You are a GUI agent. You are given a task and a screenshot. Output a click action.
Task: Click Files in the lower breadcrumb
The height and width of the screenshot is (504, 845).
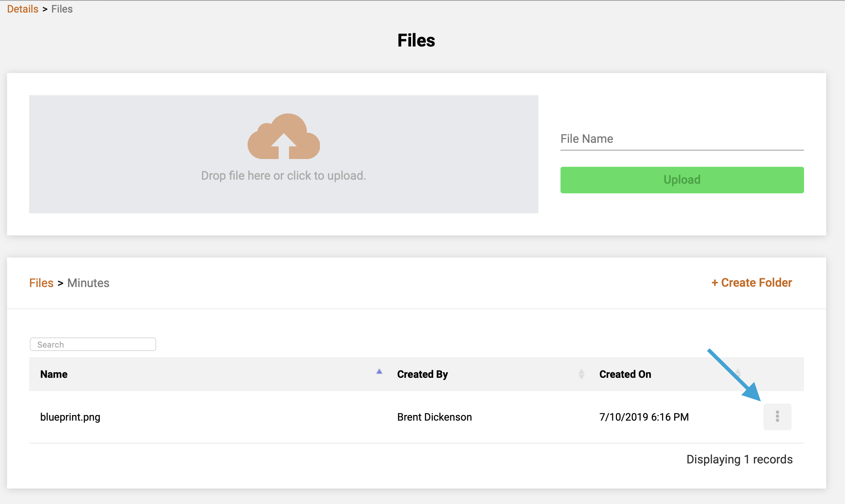(41, 283)
